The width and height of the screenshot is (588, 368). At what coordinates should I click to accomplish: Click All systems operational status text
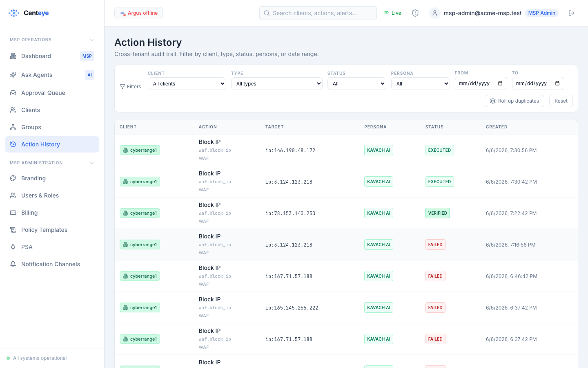tap(40, 358)
